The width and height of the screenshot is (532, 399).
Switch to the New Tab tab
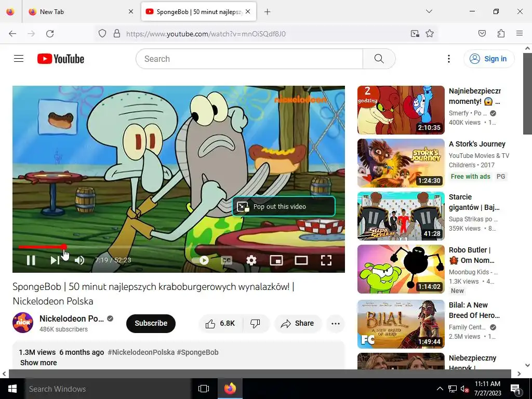click(82, 11)
